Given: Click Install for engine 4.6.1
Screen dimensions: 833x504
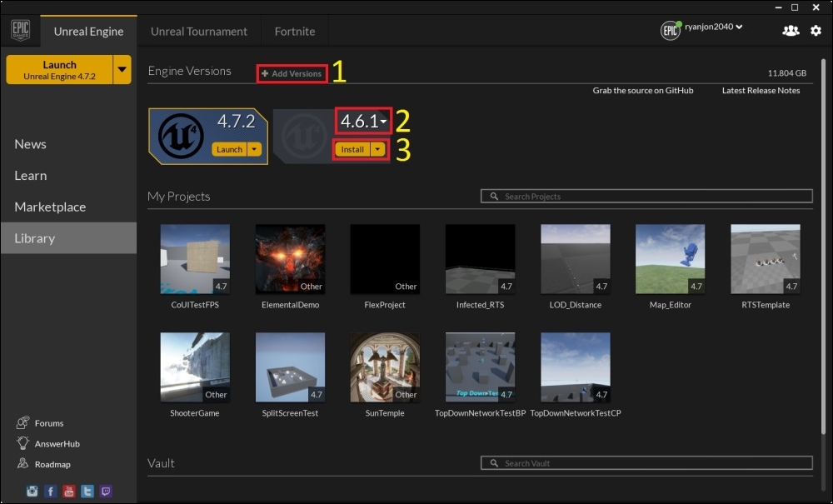Looking at the screenshot, I should click(x=352, y=149).
